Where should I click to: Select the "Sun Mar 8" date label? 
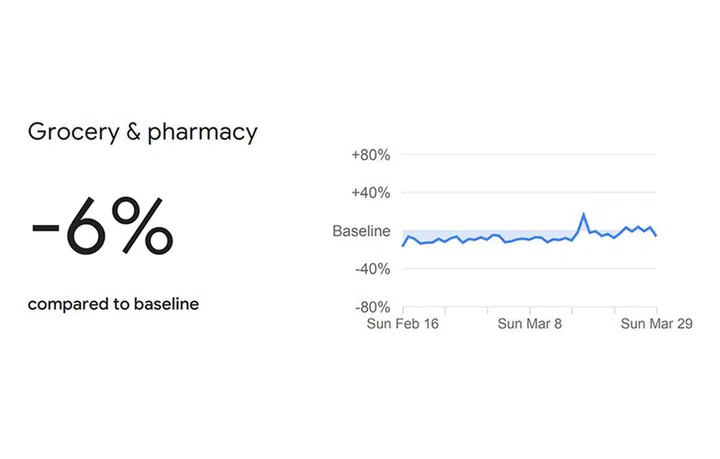(530, 324)
